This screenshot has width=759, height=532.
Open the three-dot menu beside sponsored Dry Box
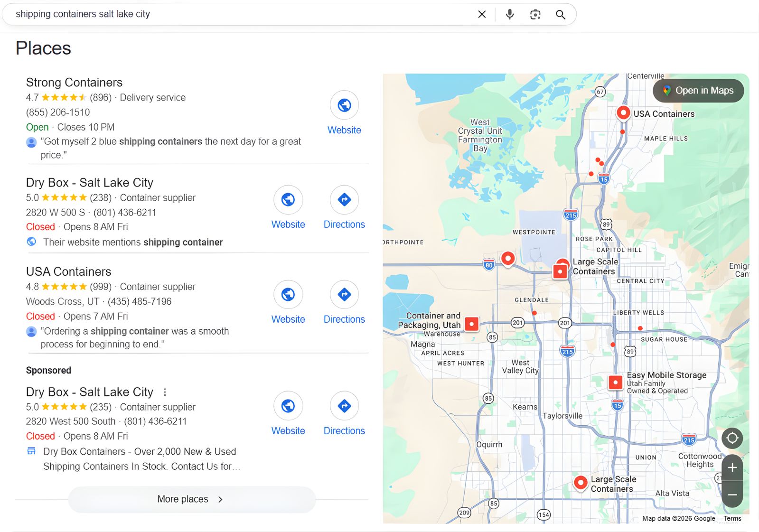165,392
